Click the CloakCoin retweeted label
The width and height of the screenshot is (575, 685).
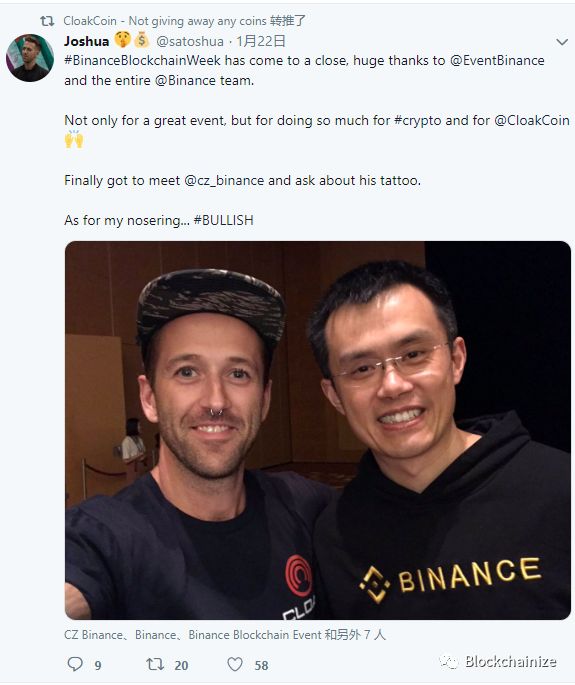pyautogui.click(x=184, y=21)
